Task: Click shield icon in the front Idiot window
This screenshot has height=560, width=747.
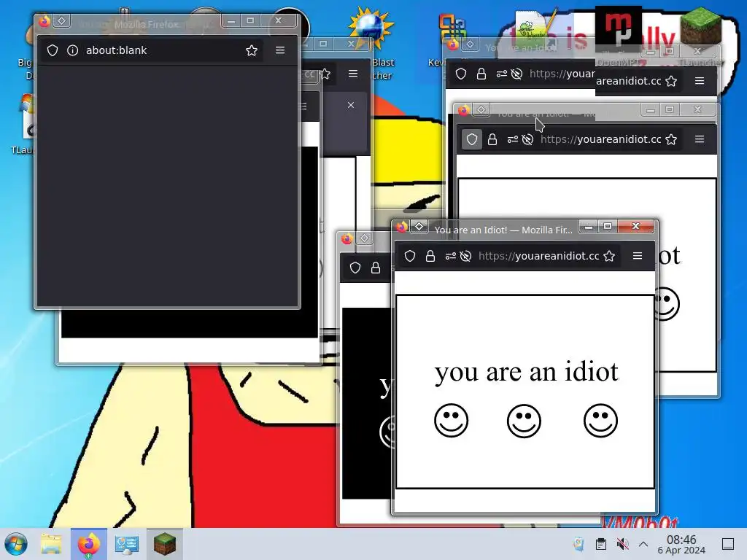Action: (410, 256)
